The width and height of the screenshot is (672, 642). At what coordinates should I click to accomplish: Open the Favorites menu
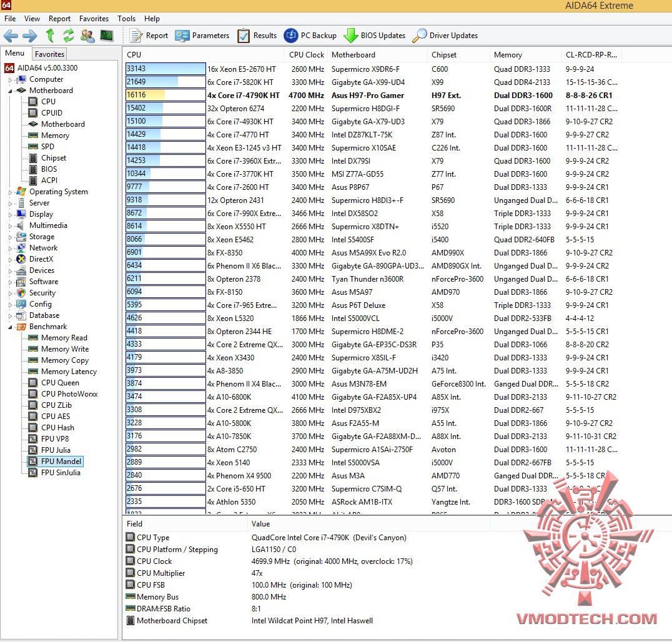coord(94,19)
